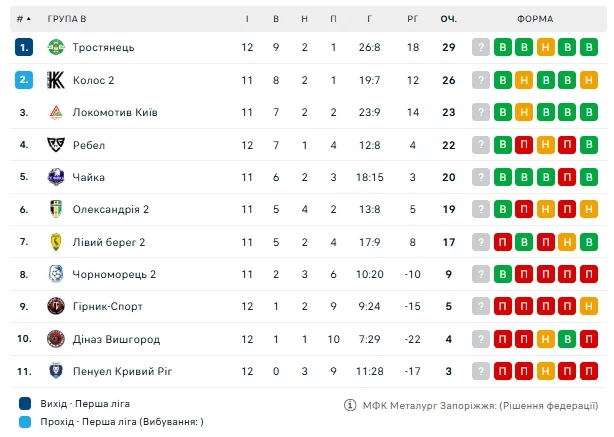The image size is (614, 437).
Task: Select the Чайка club badge
Action: coord(56,177)
